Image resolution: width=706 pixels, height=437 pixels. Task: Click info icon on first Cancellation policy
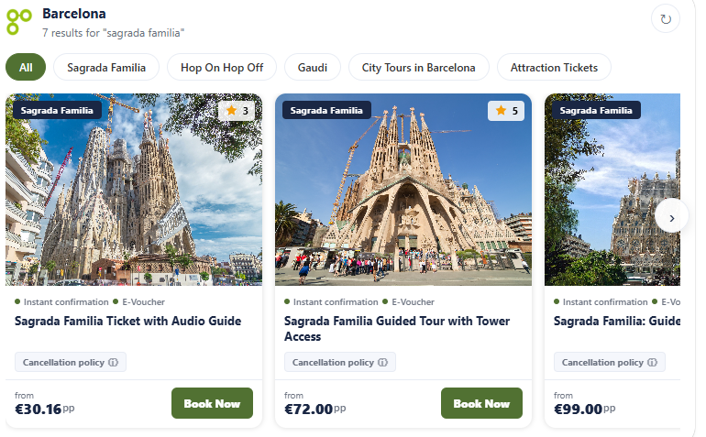click(113, 363)
